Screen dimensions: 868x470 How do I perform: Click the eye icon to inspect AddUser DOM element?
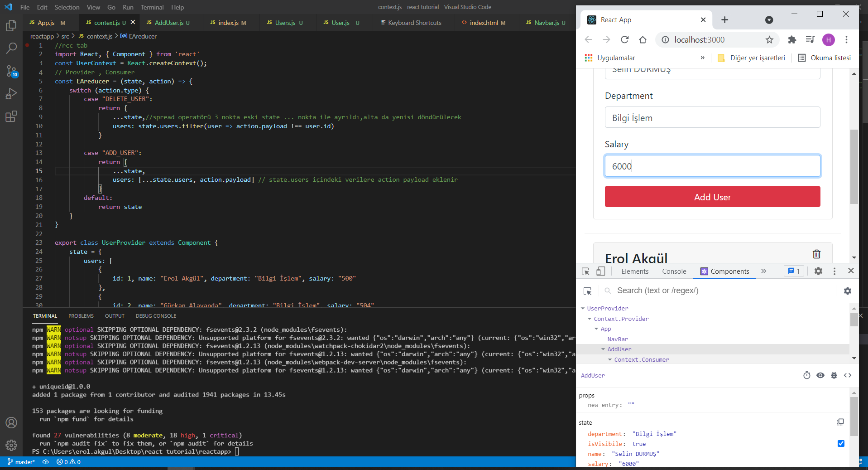pos(820,375)
